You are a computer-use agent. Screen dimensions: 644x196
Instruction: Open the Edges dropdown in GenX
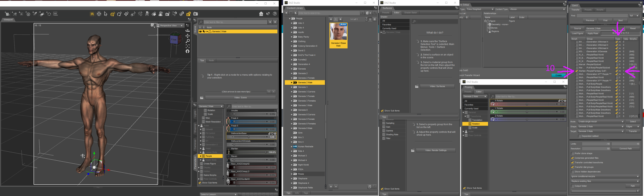[633, 127]
